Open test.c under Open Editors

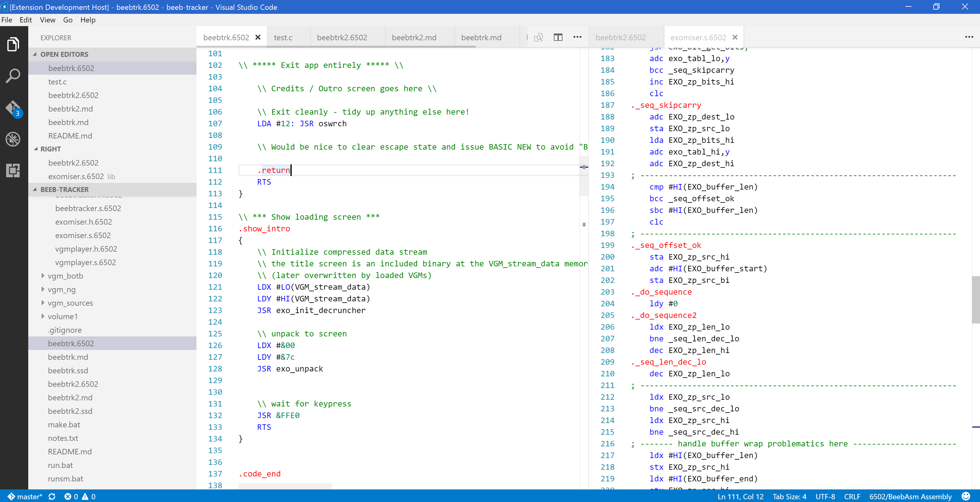(112, 82)
